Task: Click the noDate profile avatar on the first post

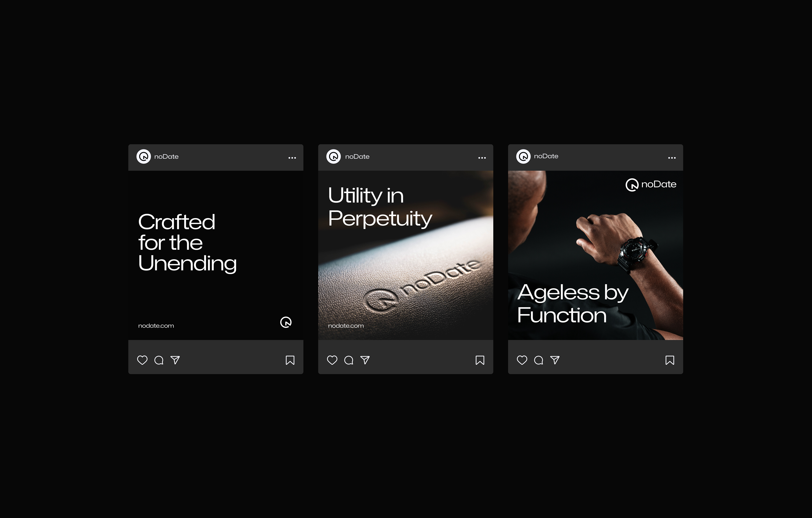Action: [x=144, y=157]
